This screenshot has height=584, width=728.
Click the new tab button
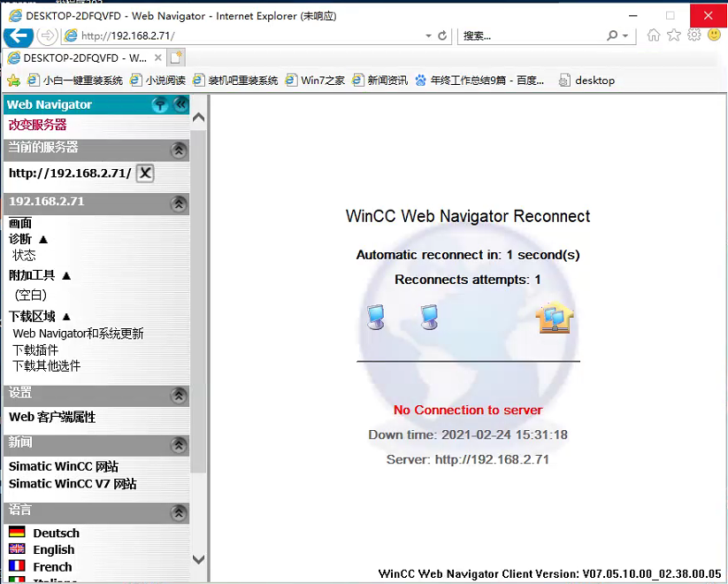(x=177, y=58)
